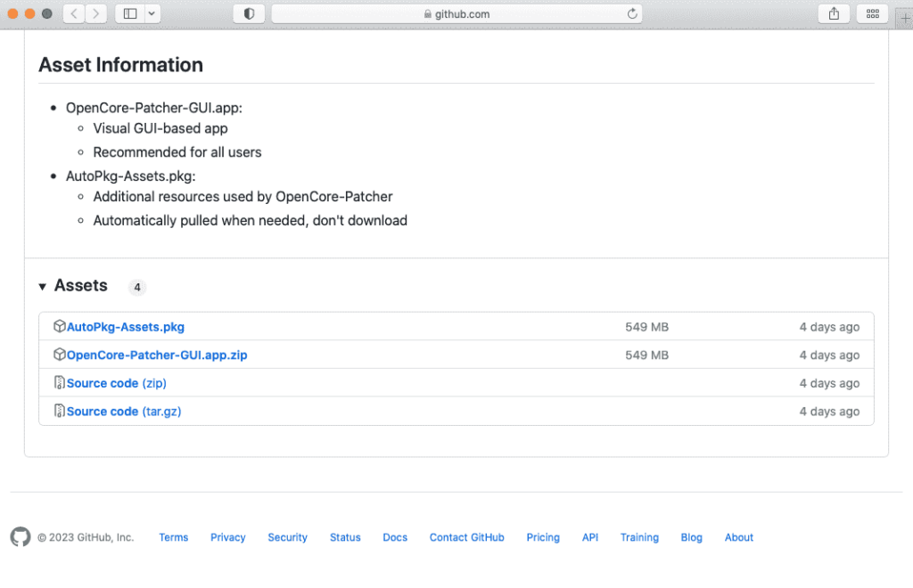Open the sidebar options dropdown arrow
913x588 pixels.
[152, 13]
